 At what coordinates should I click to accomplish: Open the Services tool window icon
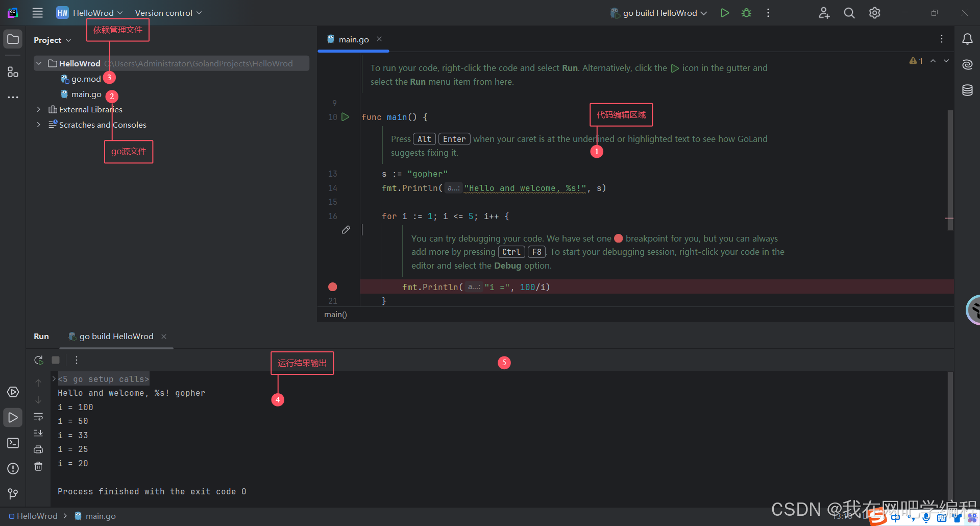[13, 392]
